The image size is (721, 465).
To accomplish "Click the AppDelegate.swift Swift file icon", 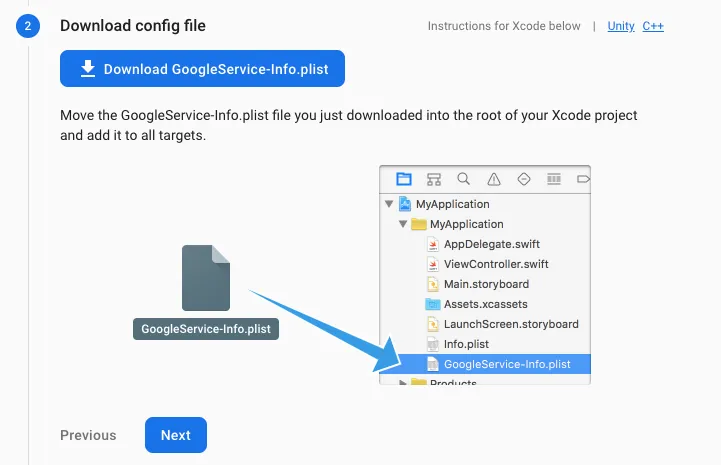I will click(433, 244).
